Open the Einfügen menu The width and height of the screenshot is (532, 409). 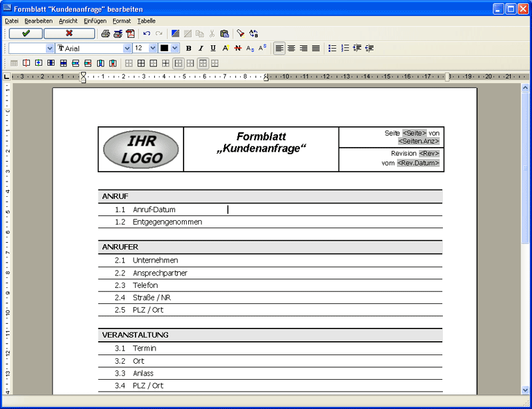point(95,21)
